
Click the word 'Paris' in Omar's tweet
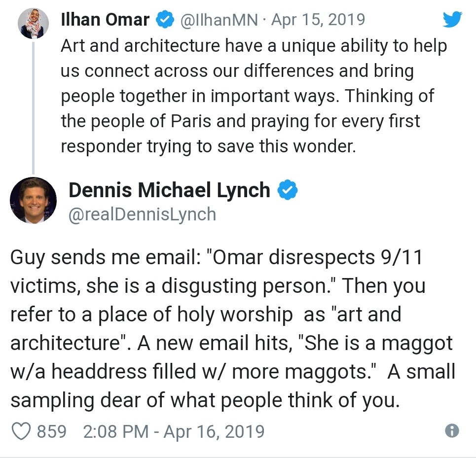click(x=191, y=121)
